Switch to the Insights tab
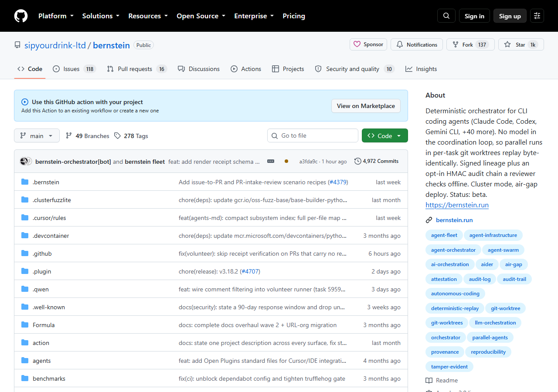Image resolution: width=558 pixels, height=392 pixels. tap(421, 69)
